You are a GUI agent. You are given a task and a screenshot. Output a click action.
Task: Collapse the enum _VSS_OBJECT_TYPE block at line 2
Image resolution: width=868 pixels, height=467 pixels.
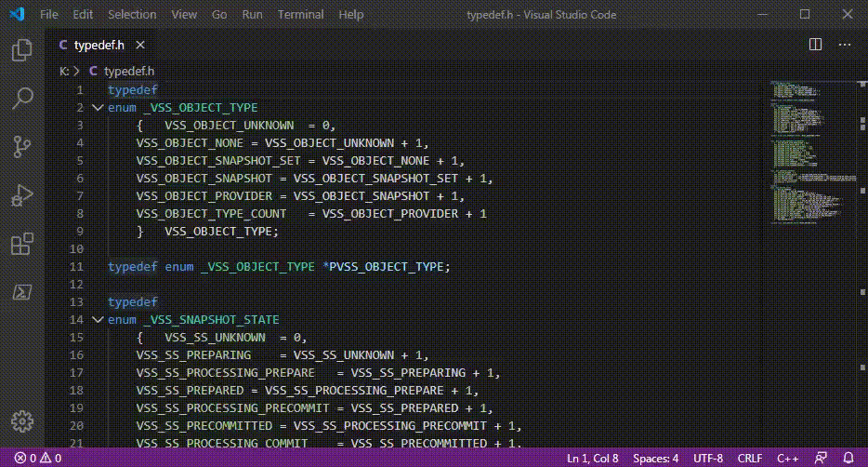98,108
